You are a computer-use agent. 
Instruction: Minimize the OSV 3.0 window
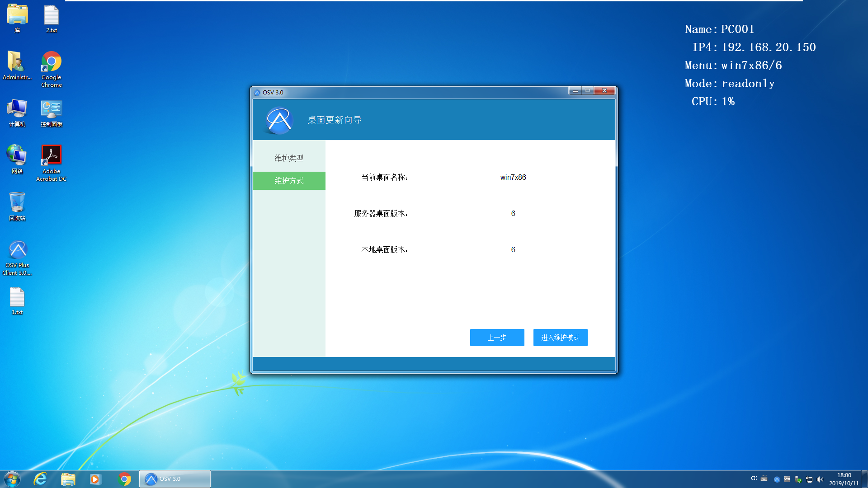click(x=575, y=91)
